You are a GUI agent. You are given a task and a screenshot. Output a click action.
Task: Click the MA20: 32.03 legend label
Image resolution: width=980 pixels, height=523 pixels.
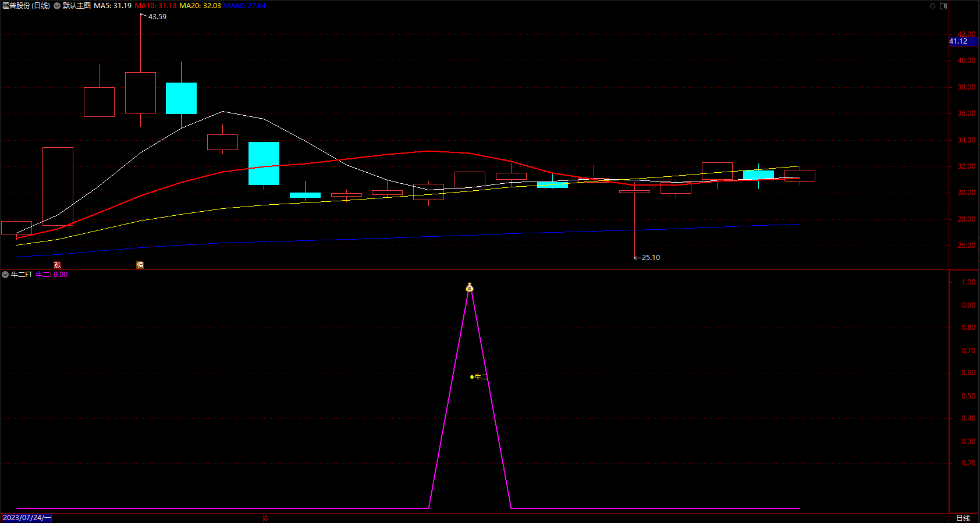coord(200,6)
